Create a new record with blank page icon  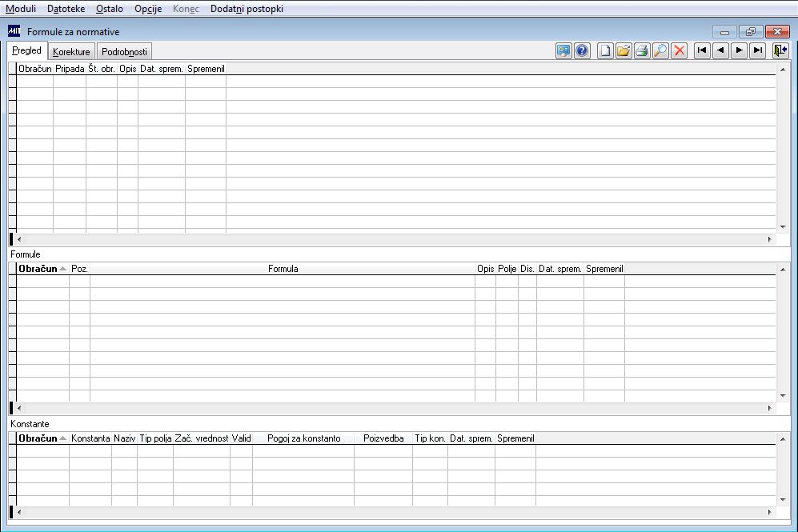[605, 50]
